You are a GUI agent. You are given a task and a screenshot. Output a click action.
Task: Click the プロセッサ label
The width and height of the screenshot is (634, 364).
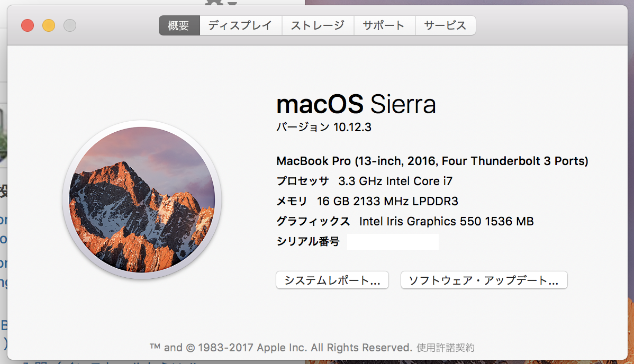[x=303, y=181]
